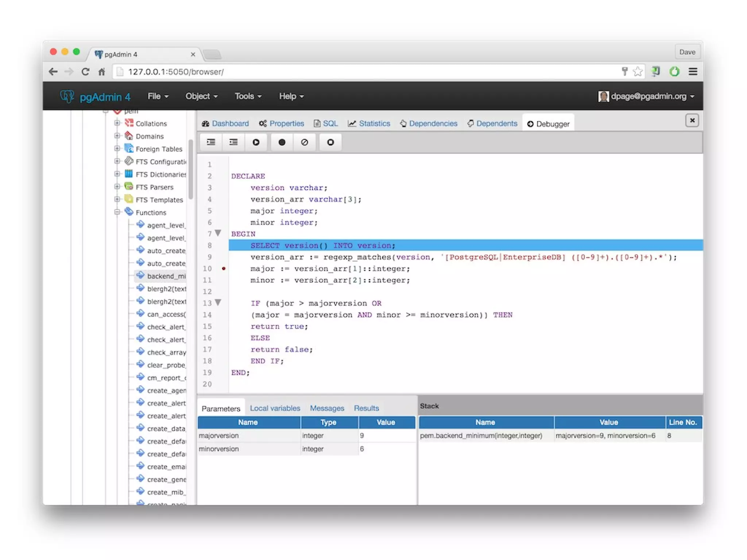Set breakpoint in gutter at line 11
The height and width of the screenshot is (560, 747).
click(x=224, y=280)
